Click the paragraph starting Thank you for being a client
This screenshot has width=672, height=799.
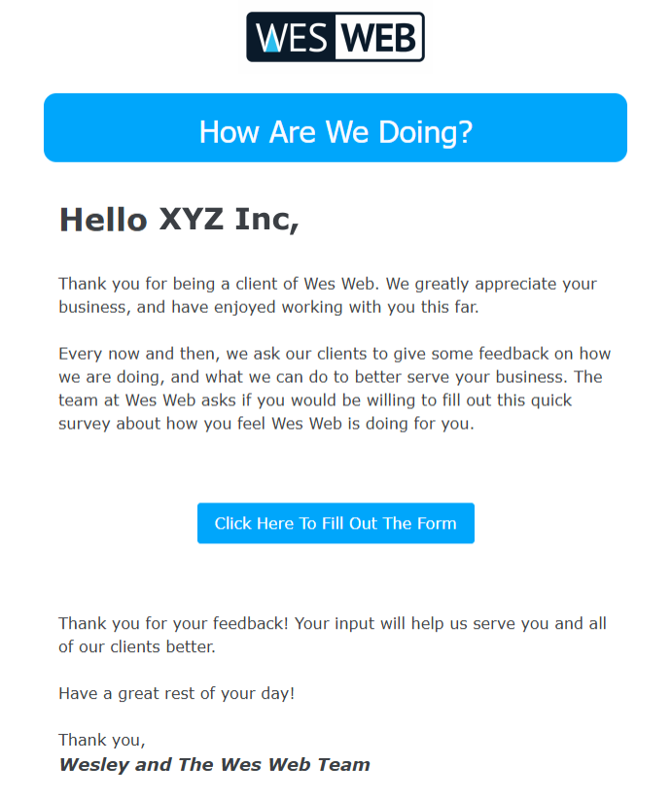coord(328,295)
